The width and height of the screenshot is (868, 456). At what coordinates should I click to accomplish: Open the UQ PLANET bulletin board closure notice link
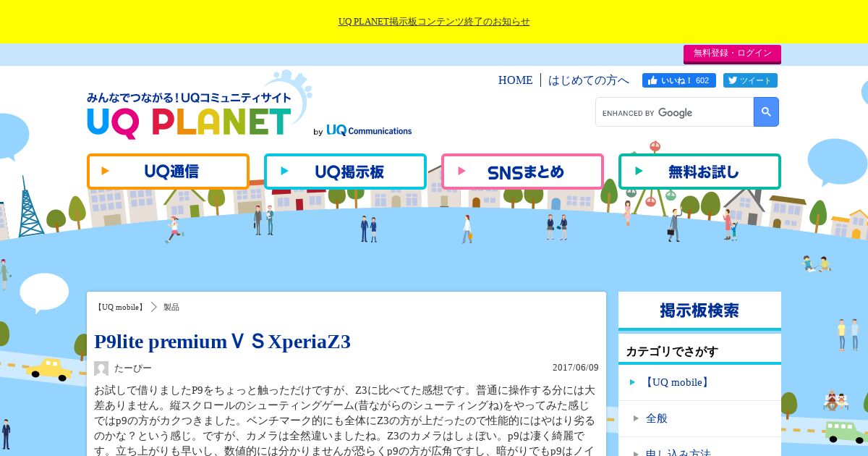coord(434,22)
